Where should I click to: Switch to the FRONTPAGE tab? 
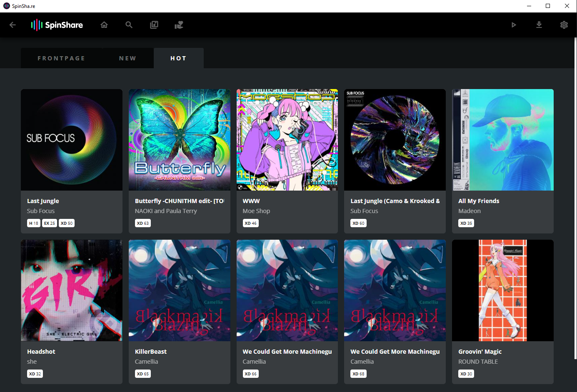(61, 58)
